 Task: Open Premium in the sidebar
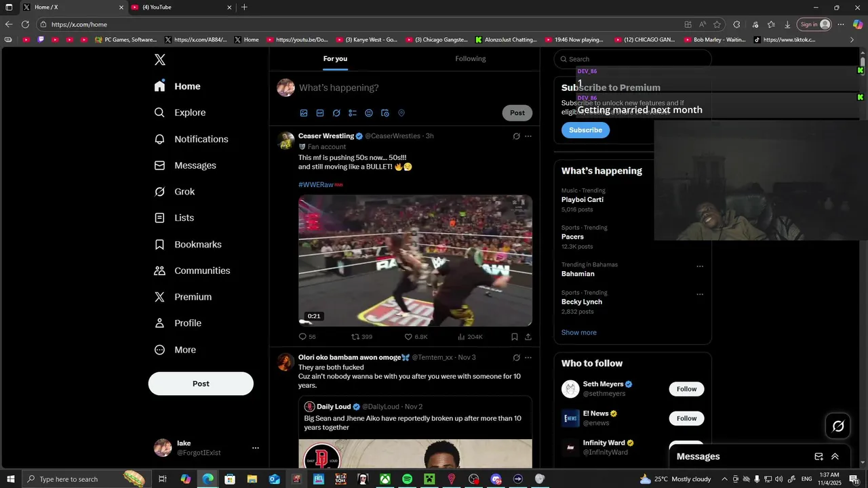tap(182, 297)
